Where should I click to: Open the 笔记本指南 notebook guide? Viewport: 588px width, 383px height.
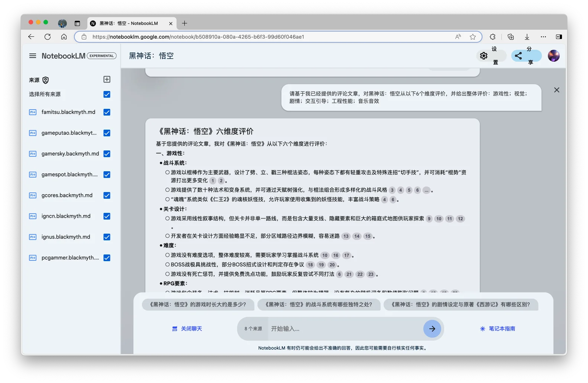(x=497, y=329)
